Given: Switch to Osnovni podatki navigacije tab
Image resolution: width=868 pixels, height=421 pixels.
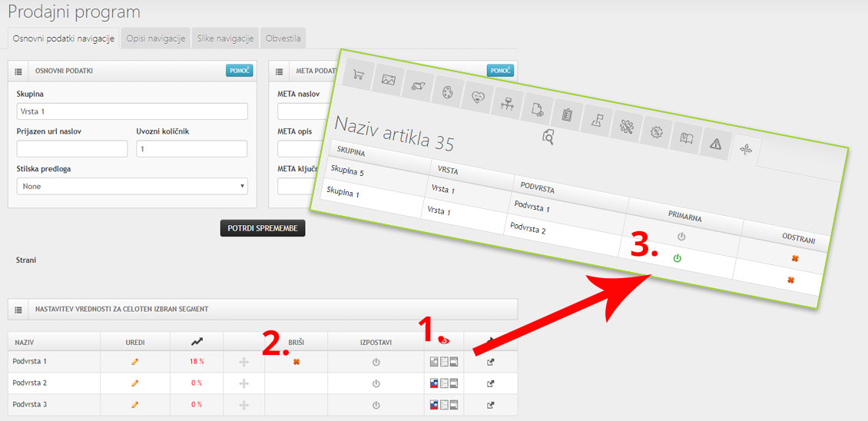Looking at the screenshot, I should coord(64,38).
